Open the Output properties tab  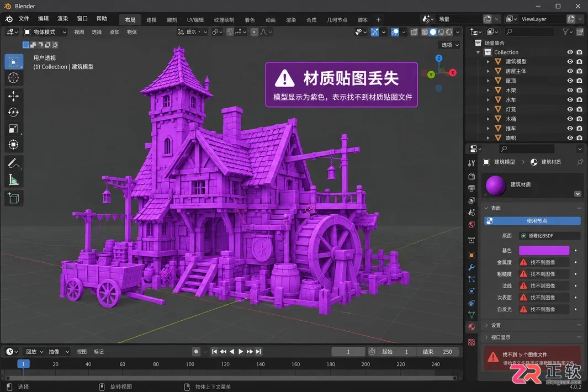click(472, 188)
